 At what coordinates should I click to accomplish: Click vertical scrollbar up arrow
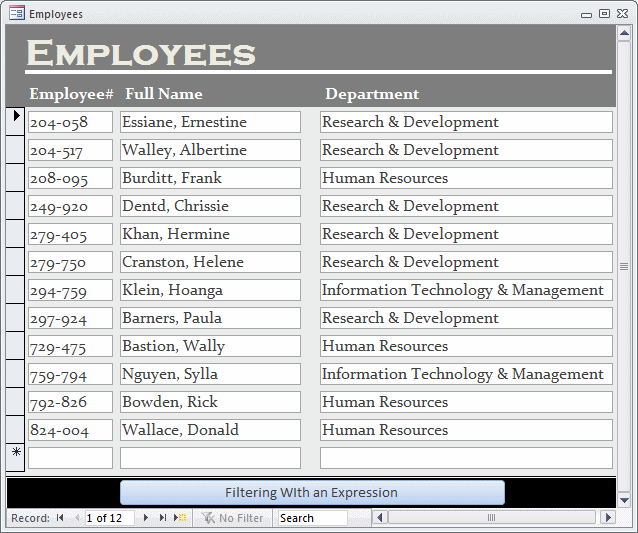point(624,33)
